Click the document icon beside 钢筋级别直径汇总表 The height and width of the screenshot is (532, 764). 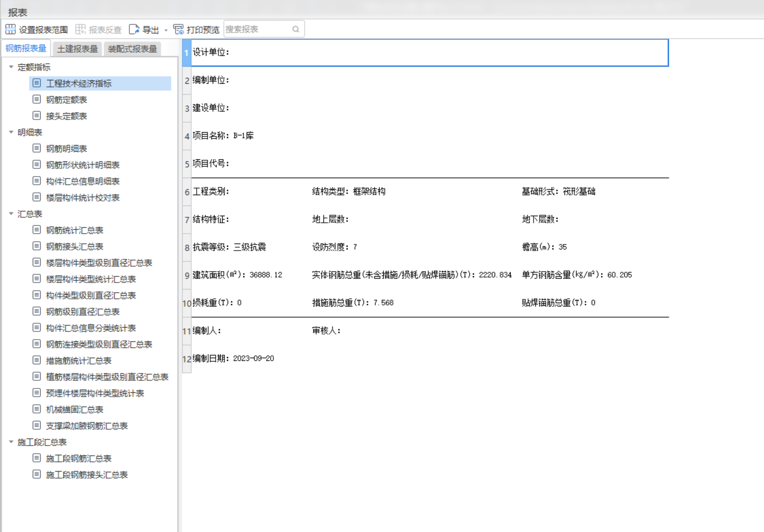[x=36, y=311]
